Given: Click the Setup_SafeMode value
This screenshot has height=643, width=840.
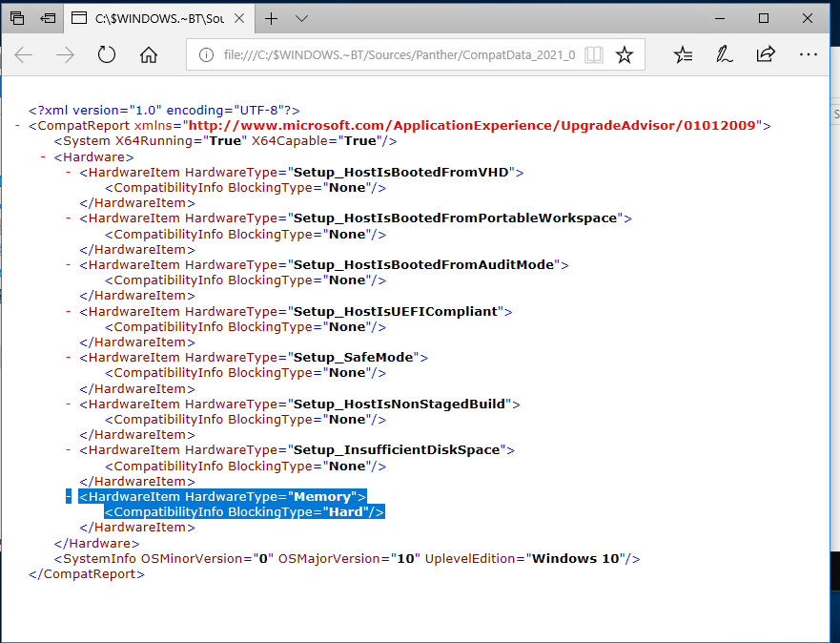Looking at the screenshot, I should pyautogui.click(x=354, y=358).
